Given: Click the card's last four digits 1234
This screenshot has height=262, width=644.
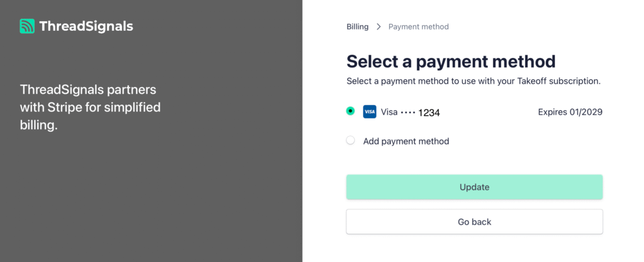Looking at the screenshot, I should point(429,113).
